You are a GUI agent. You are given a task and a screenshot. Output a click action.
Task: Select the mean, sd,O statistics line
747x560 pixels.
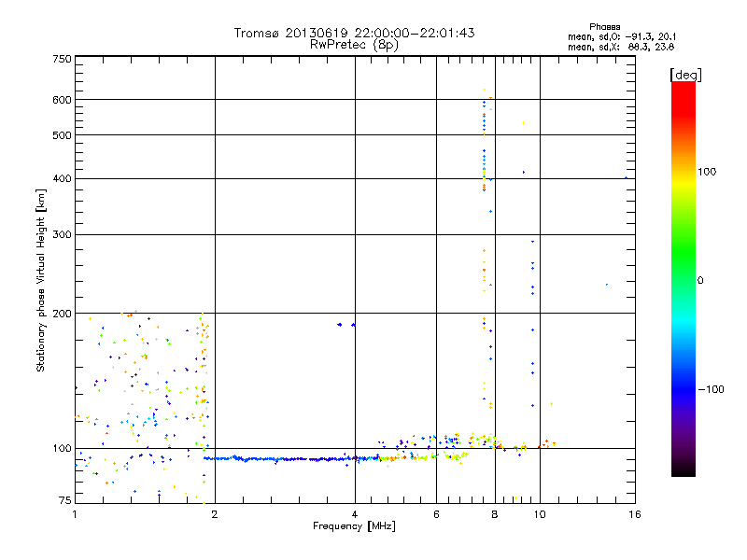point(613,36)
